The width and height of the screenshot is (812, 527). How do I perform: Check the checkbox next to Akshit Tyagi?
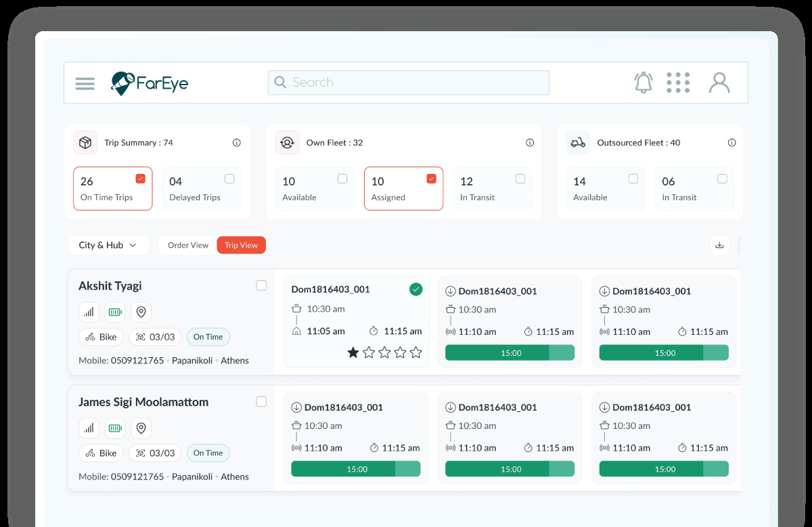[x=261, y=285]
